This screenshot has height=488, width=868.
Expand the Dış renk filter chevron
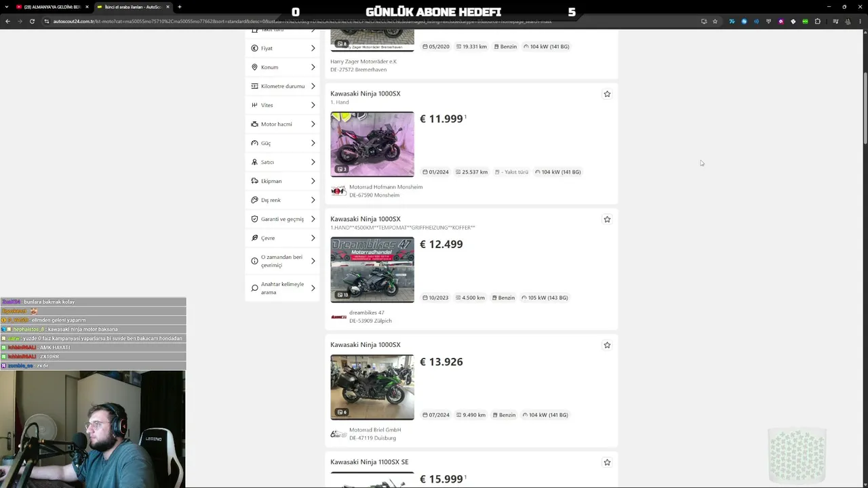pyautogui.click(x=313, y=200)
